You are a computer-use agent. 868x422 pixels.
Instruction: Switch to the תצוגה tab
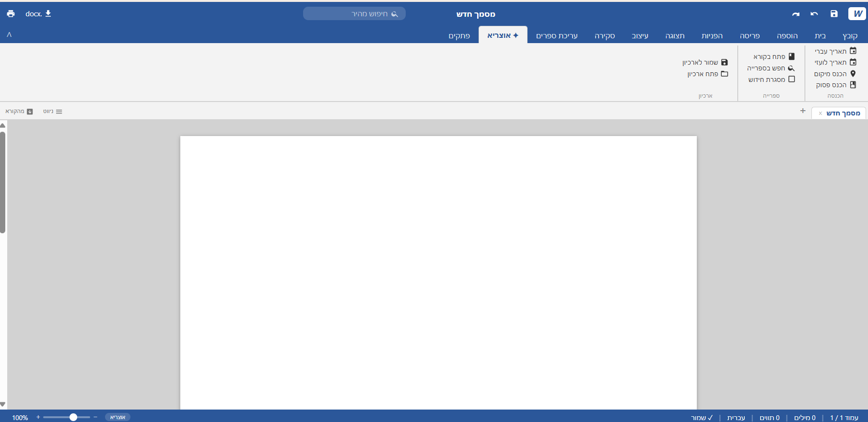(x=675, y=35)
